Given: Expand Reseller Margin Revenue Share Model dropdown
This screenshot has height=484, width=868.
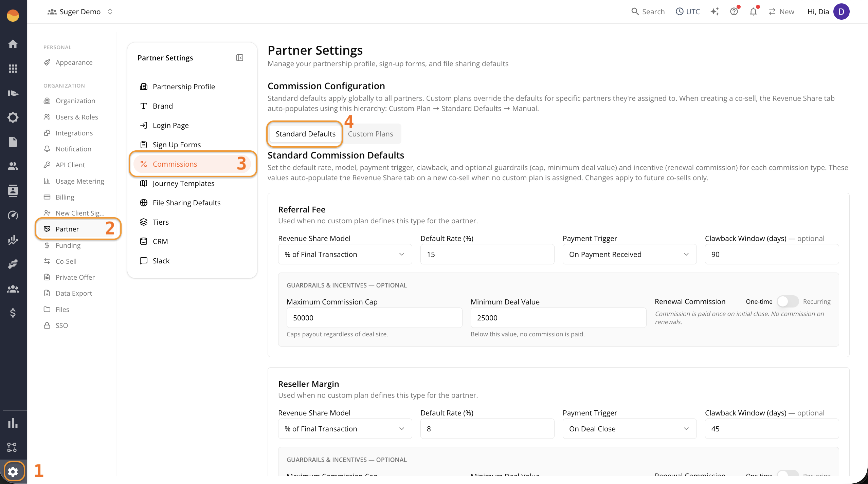Looking at the screenshot, I should pyautogui.click(x=345, y=429).
